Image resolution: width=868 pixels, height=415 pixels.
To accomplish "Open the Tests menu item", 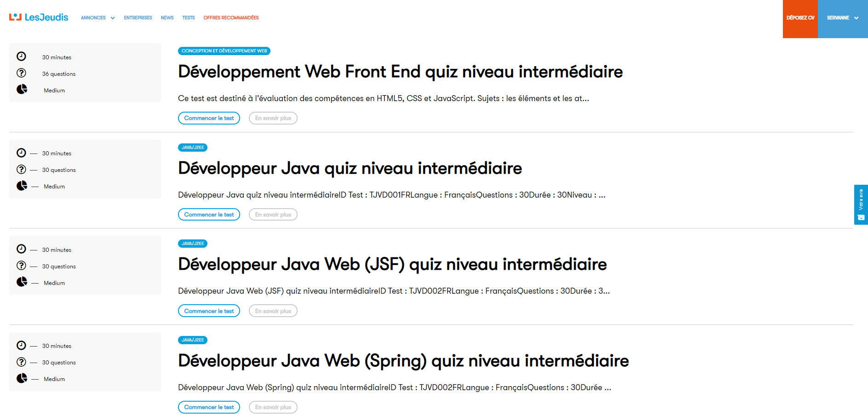I will coord(188,18).
